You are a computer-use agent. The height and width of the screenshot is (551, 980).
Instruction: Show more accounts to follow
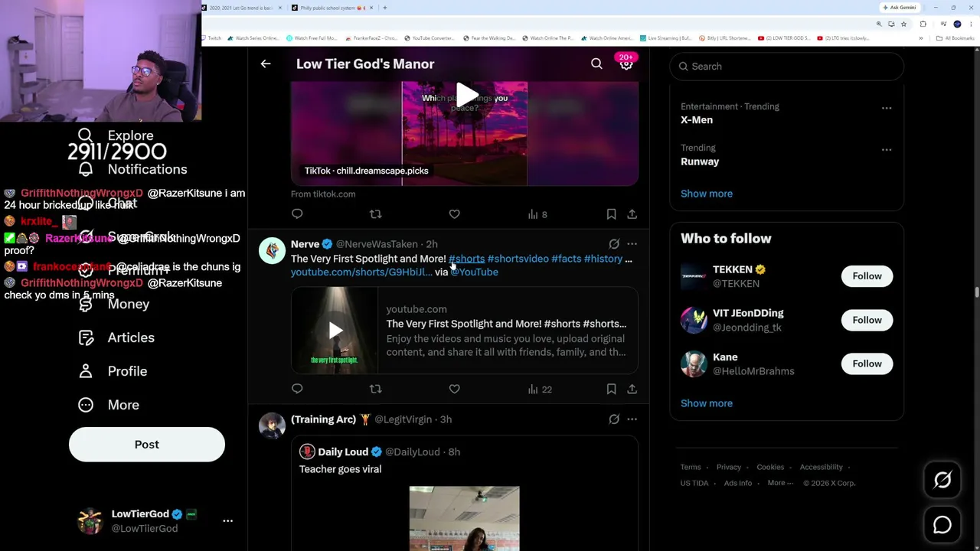(707, 403)
